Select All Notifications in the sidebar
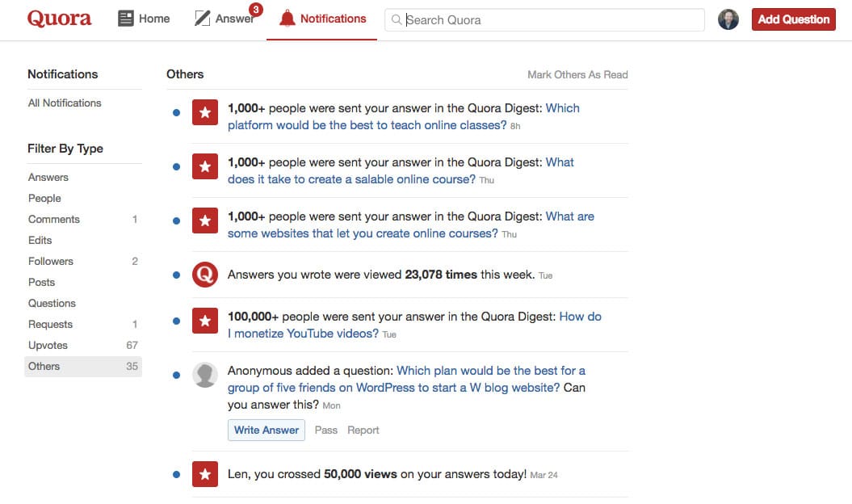Image resolution: width=852 pixels, height=504 pixels. point(65,103)
